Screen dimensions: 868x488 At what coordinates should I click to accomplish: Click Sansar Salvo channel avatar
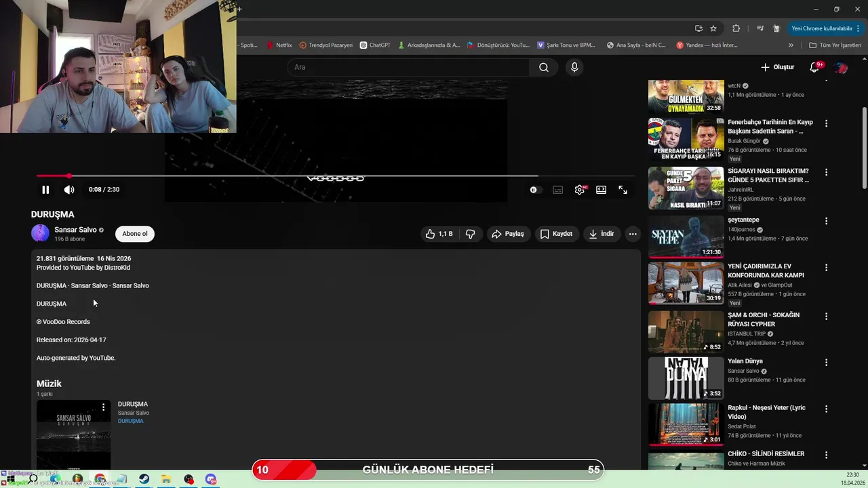[40, 233]
